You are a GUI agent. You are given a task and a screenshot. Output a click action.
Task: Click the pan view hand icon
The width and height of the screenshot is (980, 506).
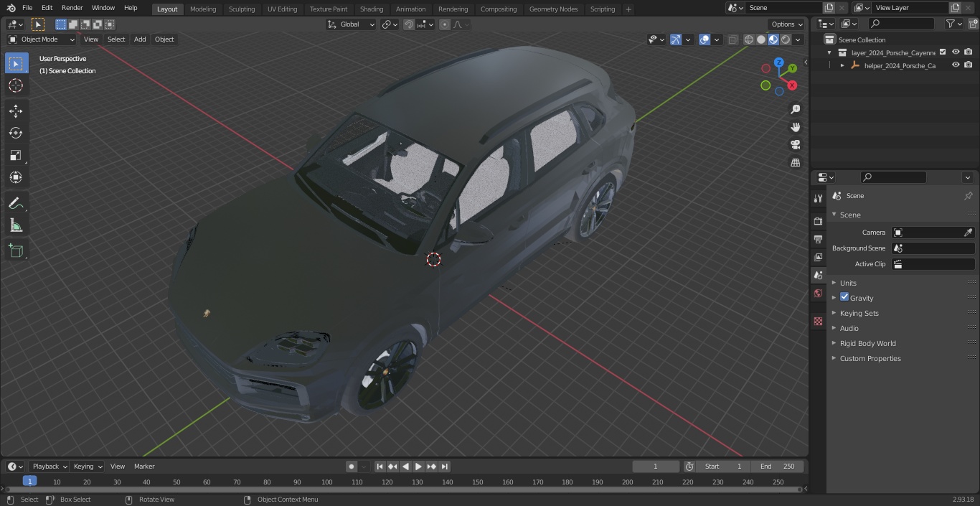[x=795, y=127]
